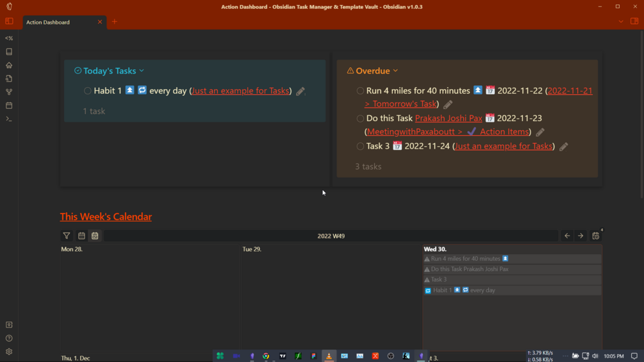Toggle the right sidebar

[x=634, y=21]
